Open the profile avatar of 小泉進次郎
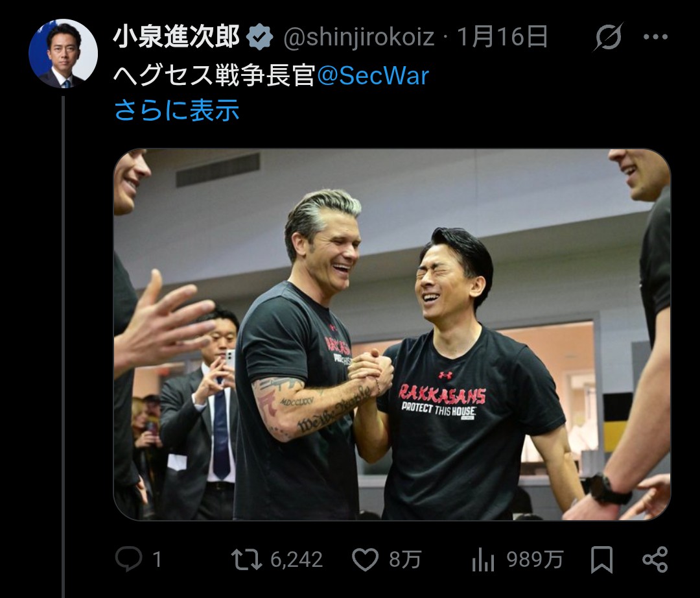This screenshot has height=598, width=700. [x=64, y=53]
